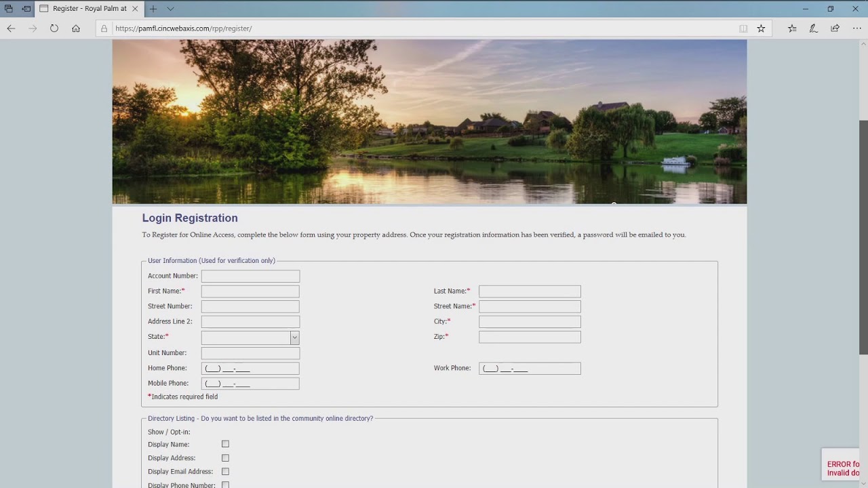Click the set these tabs aside icon
Image resolution: width=868 pixels, height=488 pixels.
click(26, 9)
